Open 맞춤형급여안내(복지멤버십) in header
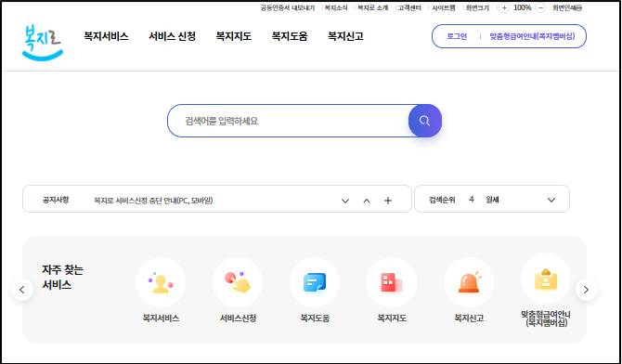This screenshot has width=622, height=364. (x=532, y=36)
